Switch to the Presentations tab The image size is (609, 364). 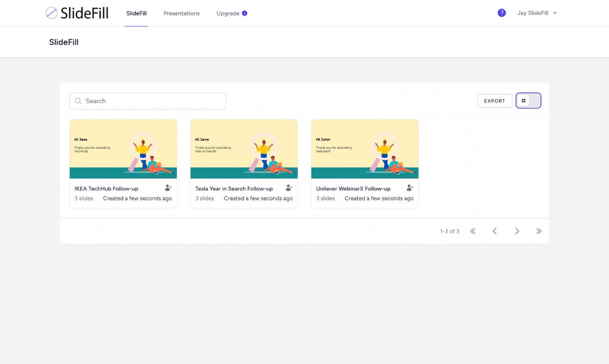coord(181,13)
